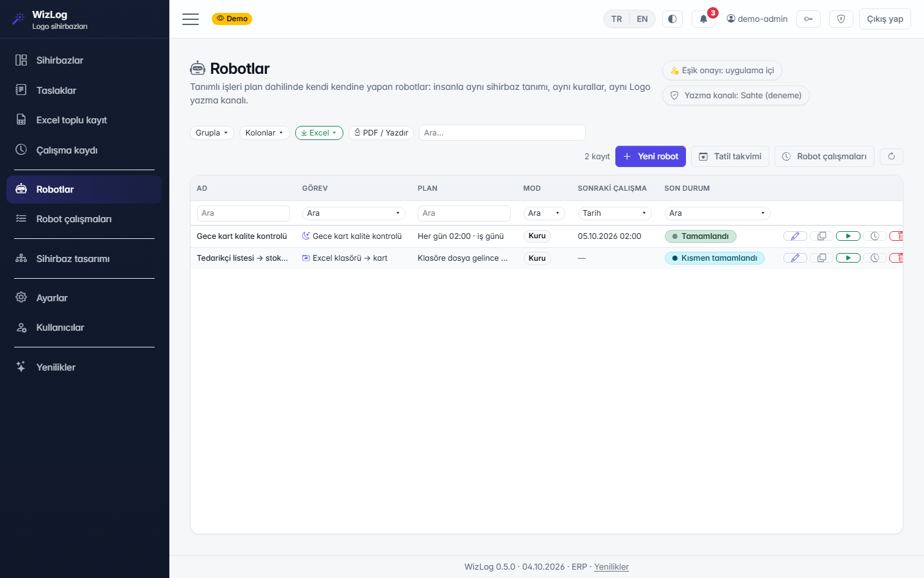Open the Görev column filter dropdown
This screenshot has width=924, height=578.
[x=354, y=213]
